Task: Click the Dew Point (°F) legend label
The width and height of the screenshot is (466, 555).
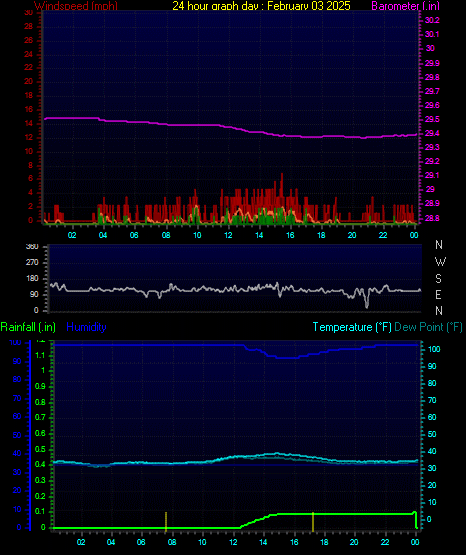Action: point(428,327)
